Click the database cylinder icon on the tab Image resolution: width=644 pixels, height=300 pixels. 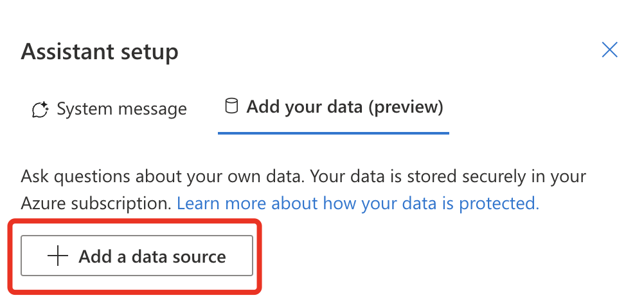coord(231,106)
